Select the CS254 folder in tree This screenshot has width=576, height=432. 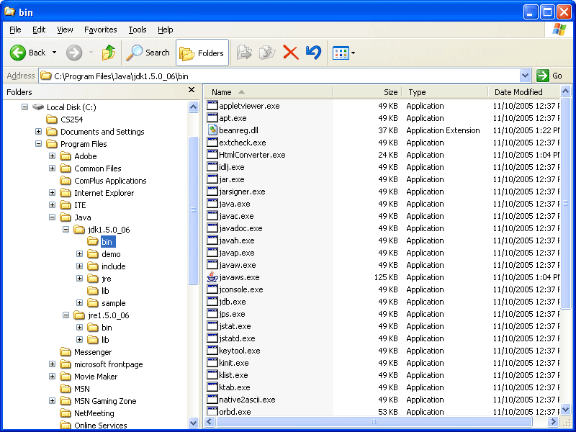point(65,119)
